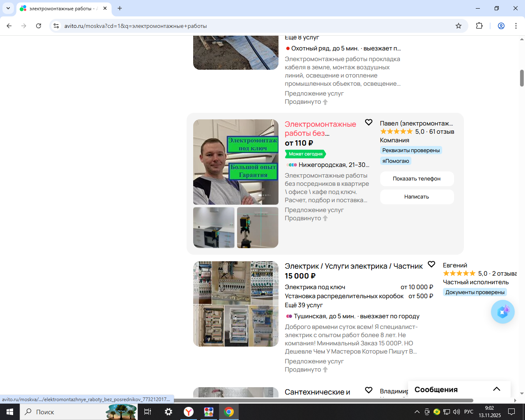Image resolution: width=525 pixels, height=420 pixels.
Task: Open Евгений's 2 отзыва reviews
Action: 504,274
